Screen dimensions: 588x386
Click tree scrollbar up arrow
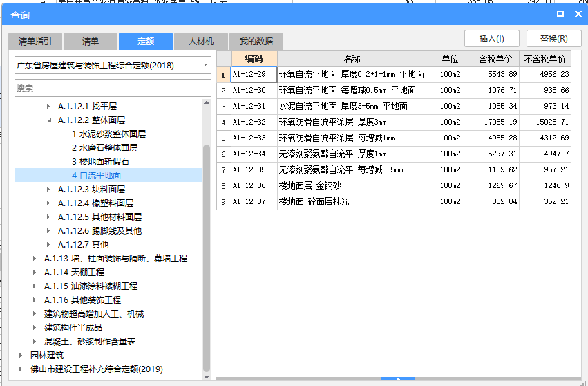coord(207,103)
